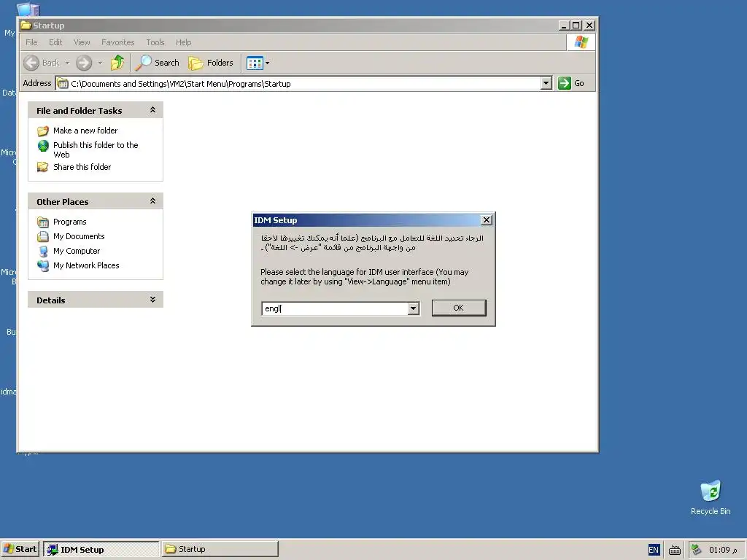
Task: Close the IDM Setup dialog
Action: [486, 220]
